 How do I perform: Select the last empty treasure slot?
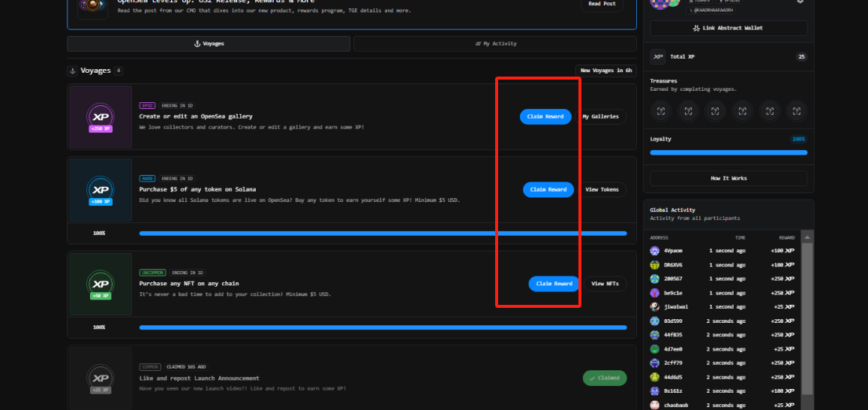pos(797,111)
